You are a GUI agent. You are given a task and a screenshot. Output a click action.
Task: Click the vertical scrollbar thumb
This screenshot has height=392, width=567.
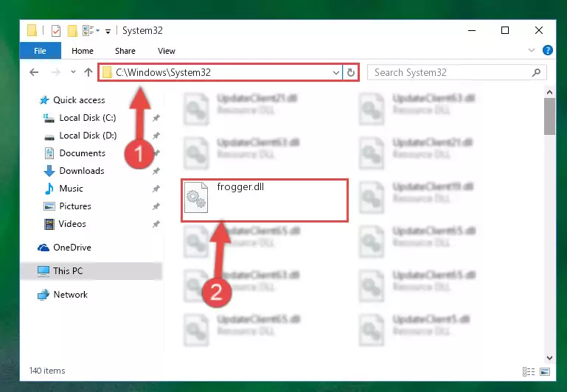tap(549, 116)
